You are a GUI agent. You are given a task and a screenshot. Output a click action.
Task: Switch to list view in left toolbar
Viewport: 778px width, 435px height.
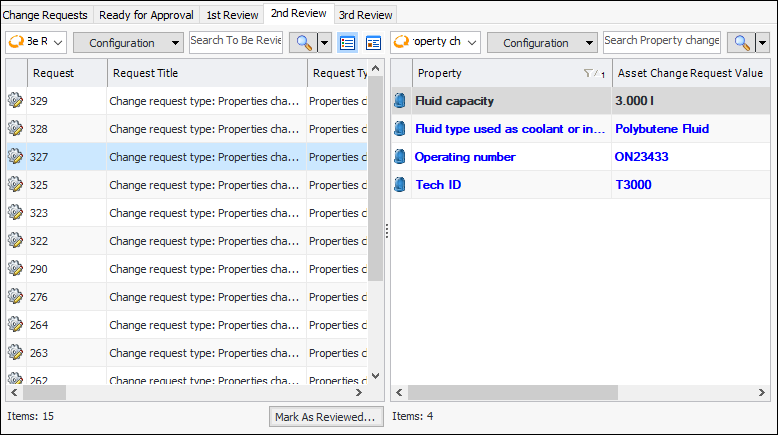(x=347, y=43)
